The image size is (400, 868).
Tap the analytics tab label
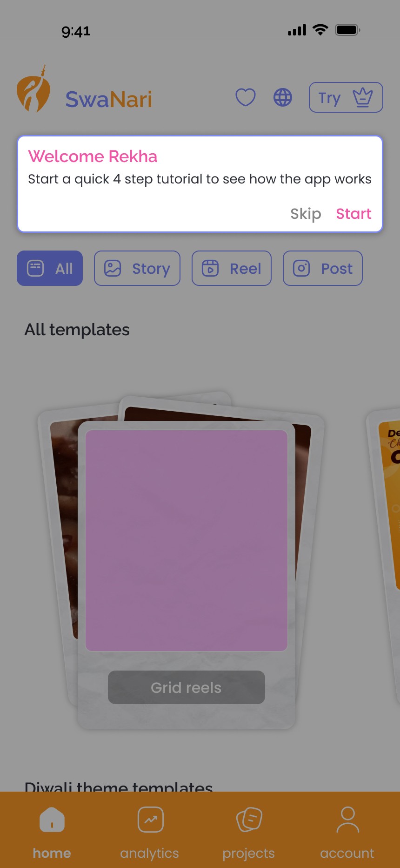coord(149,853)
